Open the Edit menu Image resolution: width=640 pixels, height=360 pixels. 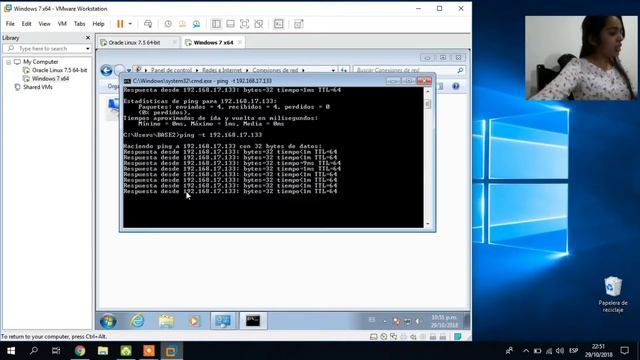pos(27,24)
